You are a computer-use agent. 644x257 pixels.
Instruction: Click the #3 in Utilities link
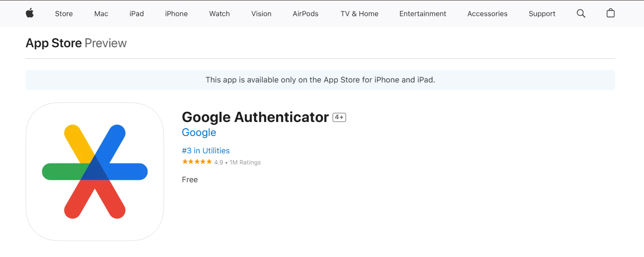[206, 150]
